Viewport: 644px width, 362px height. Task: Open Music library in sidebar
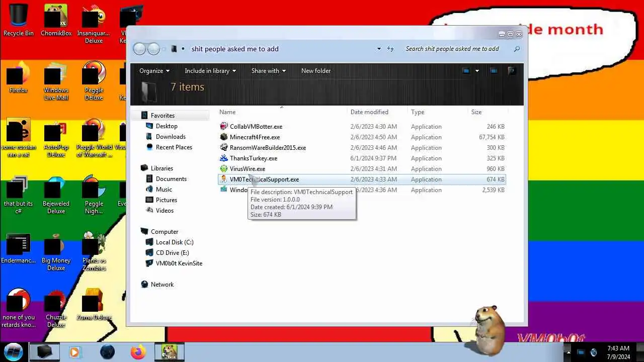(x=164, y=190)
